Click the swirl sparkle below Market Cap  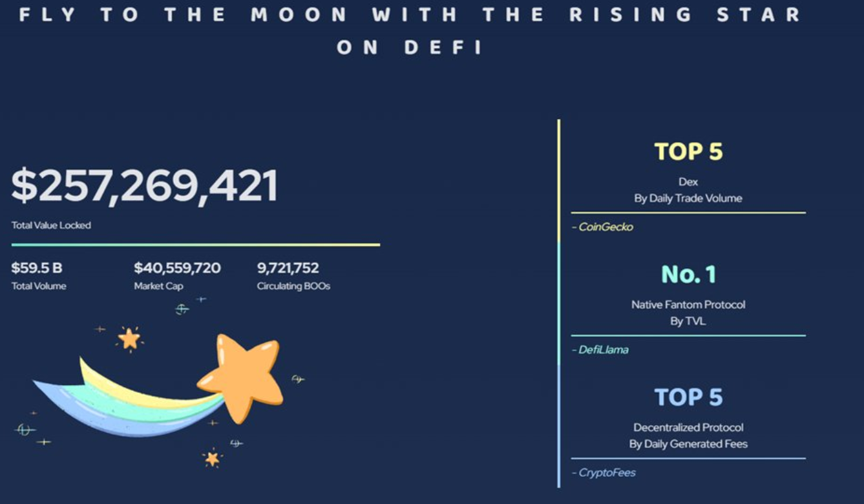(x=182, y=310)
